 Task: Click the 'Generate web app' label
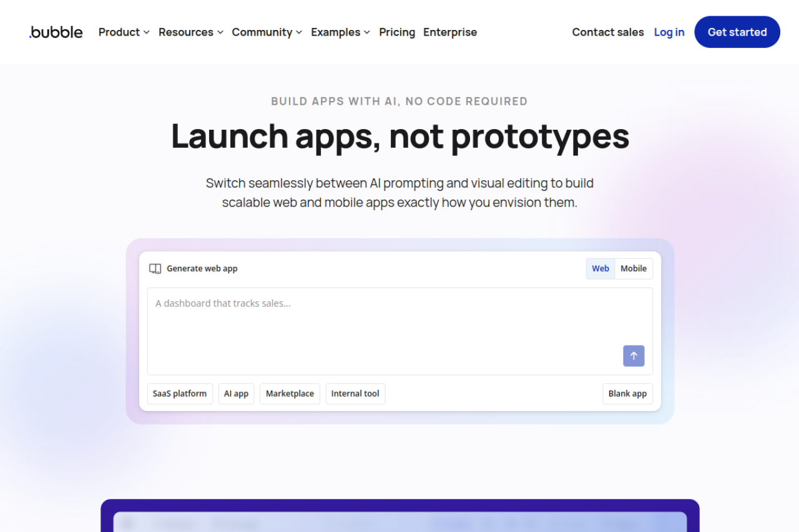(x=202, y=269)
